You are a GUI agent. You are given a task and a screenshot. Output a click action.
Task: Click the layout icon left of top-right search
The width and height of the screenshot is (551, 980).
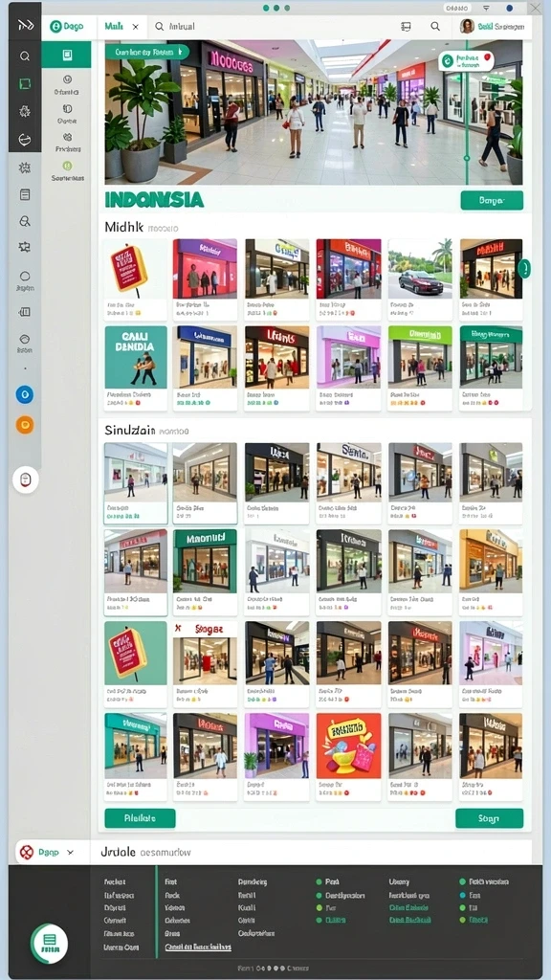pyautogui.click(x=406, y=26)
